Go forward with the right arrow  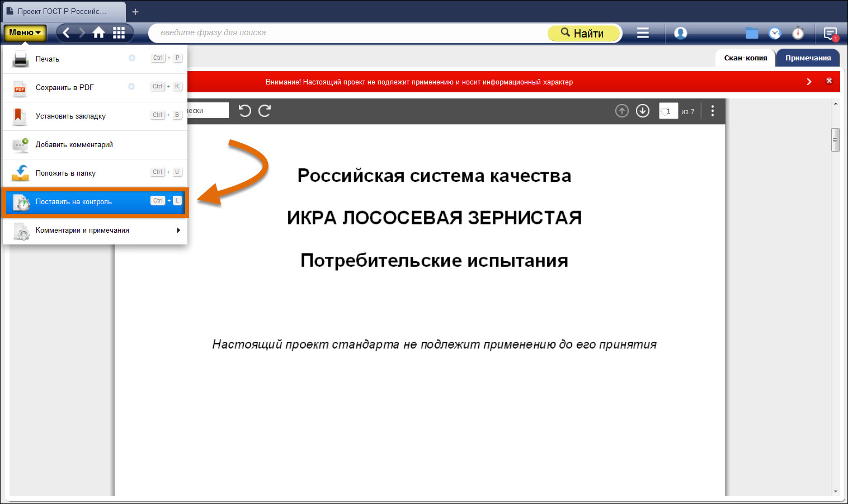pos(82,32)
